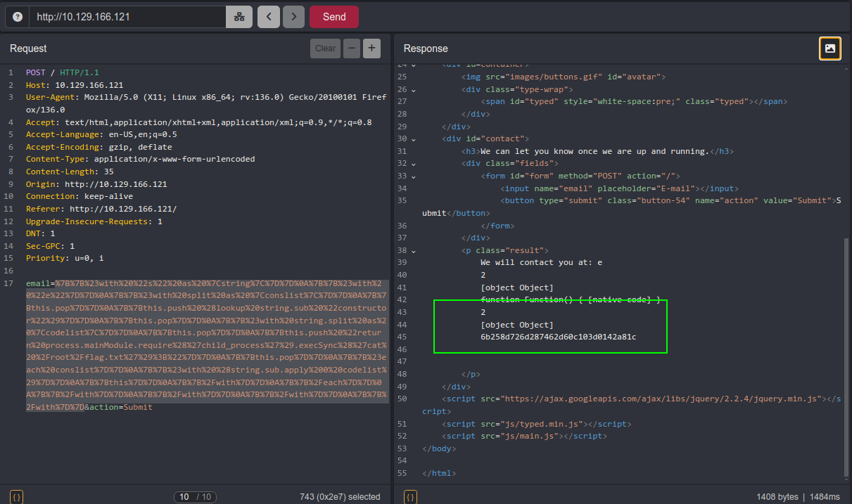Click the curly braces icon under Response pane

point(411,497)
